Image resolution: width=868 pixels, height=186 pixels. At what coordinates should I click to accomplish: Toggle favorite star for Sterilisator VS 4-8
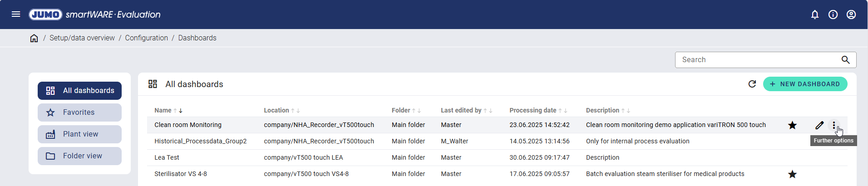(792, 174)
